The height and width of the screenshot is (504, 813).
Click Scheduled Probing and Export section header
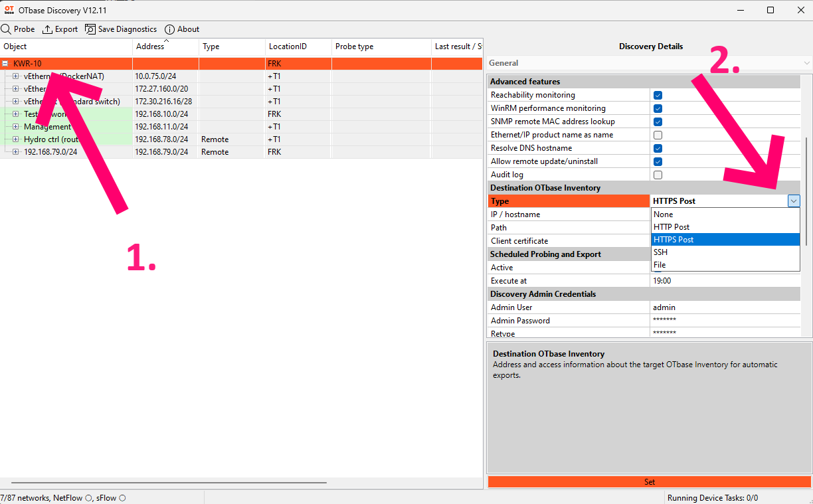point(569,254)
